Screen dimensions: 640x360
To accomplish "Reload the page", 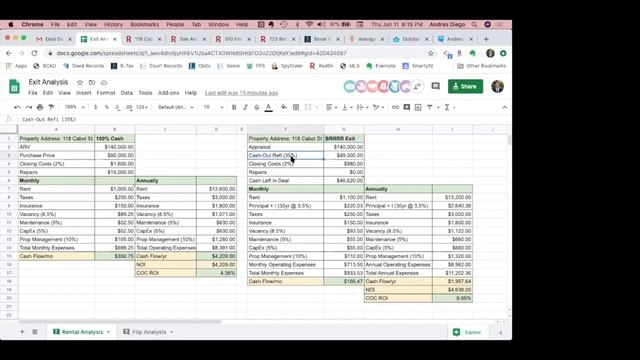I will coord(34,53).
